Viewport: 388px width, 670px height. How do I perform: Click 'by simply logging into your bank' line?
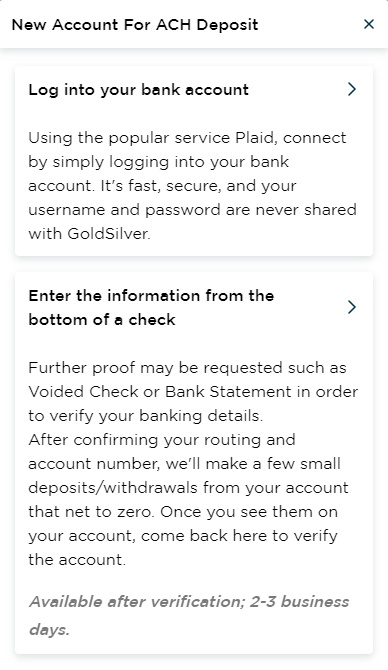(x=159, y=162)
